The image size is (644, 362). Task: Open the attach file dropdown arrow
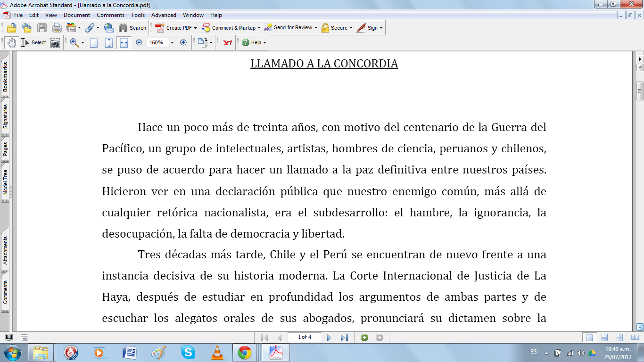pos(98,28)
